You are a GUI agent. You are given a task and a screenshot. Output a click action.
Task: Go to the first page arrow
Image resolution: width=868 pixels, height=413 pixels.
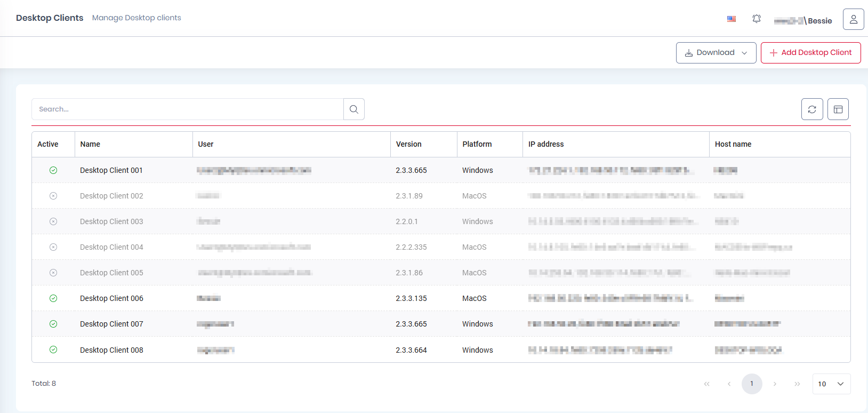[x=706, y=384]
